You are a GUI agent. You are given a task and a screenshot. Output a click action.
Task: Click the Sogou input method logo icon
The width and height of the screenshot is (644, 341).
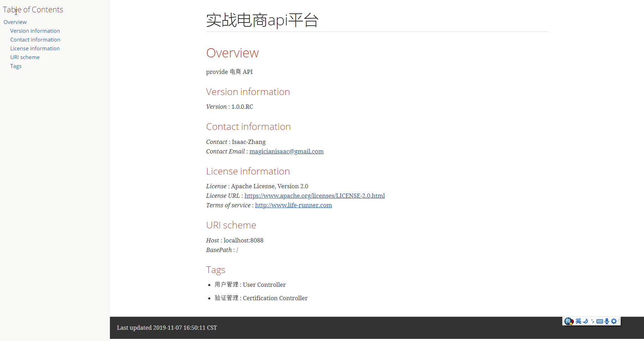tap(569, 321)
